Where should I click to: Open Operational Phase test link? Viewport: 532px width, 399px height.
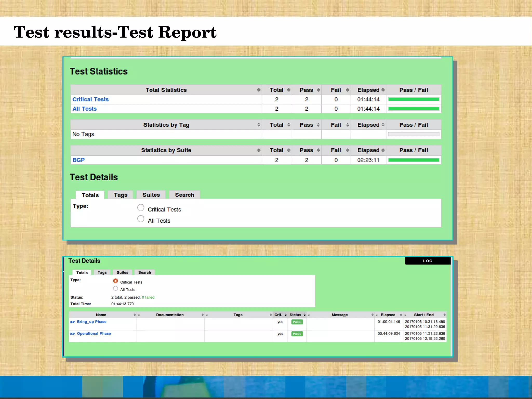(x=94, y=334)
